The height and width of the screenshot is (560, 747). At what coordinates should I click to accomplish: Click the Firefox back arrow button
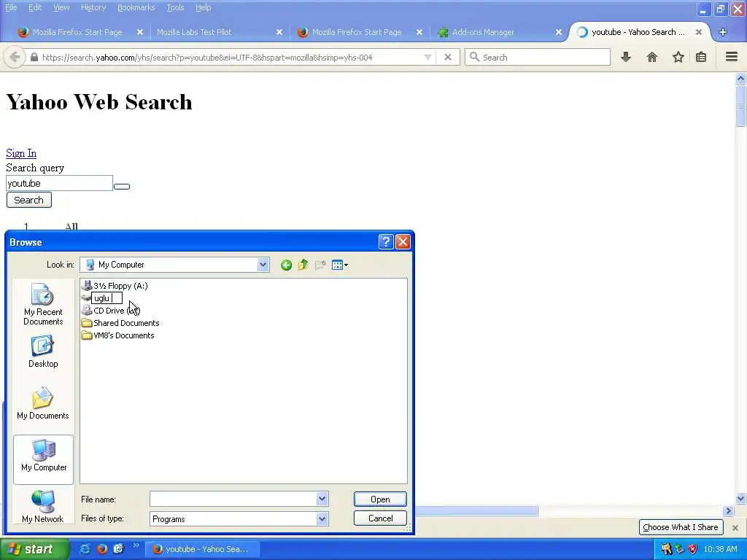(15, 57)
